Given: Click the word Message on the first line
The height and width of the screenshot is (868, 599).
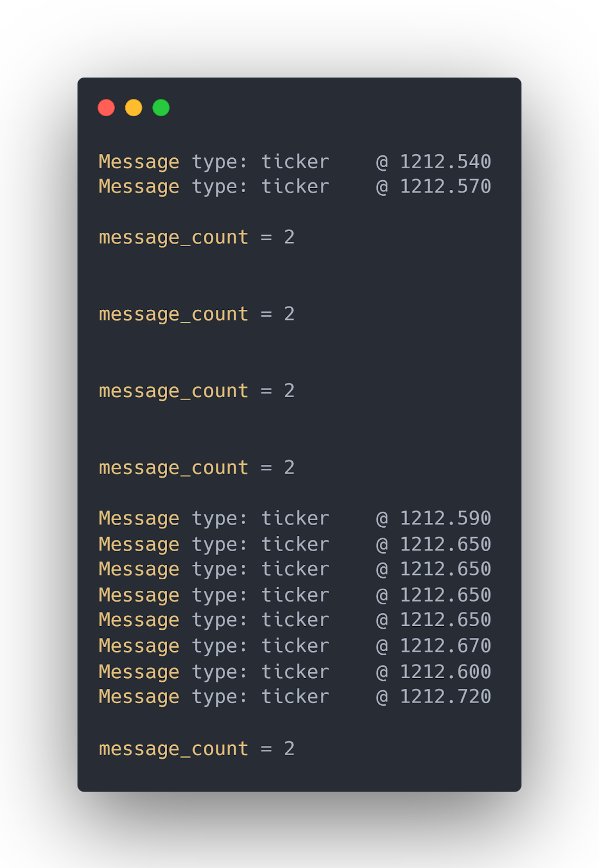Looking at the screenshot, I should (139, 162).
